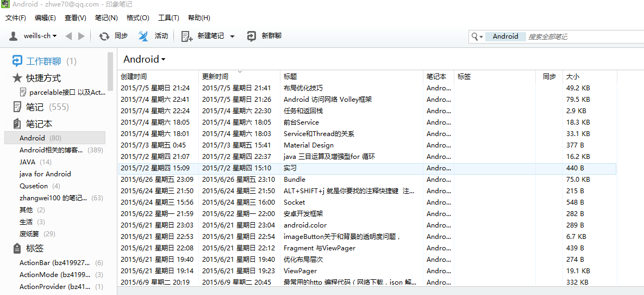The height and width of the screenshot is (295, 644).
Task: Click the shortcuts (快捷方式) star icon
Action: (17, 78)
